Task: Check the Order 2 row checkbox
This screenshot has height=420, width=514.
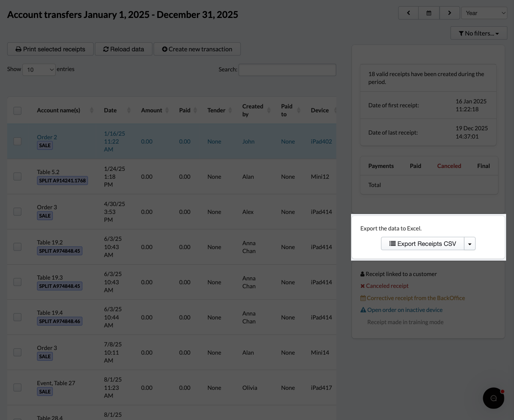Action: click(x=17, y=141)
